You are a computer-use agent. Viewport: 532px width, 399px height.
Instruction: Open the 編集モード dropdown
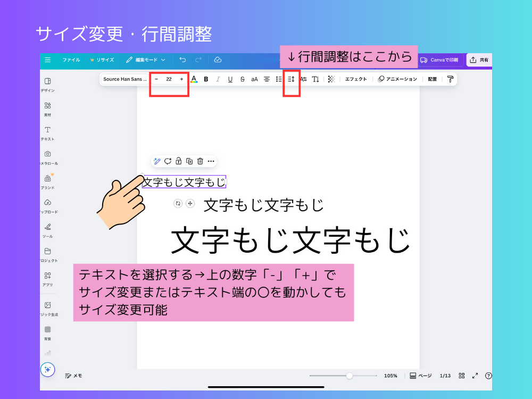point(146,60)
